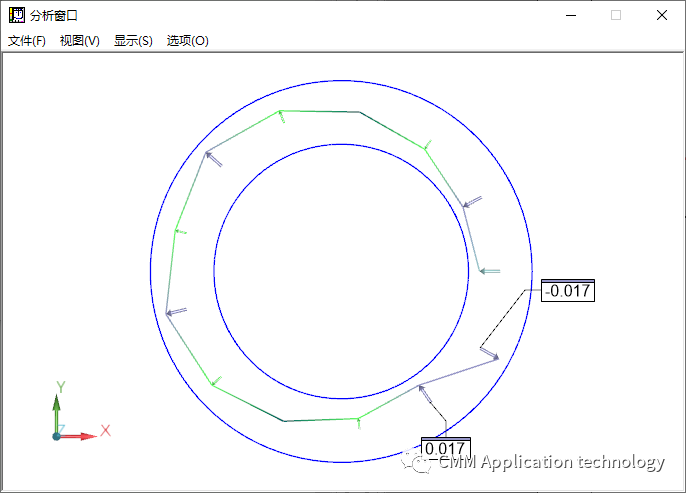The width and height of the screenshot is (686, 493).
Task: Minimize the 分析窗口 window
Action: click(x=571, y=15)
